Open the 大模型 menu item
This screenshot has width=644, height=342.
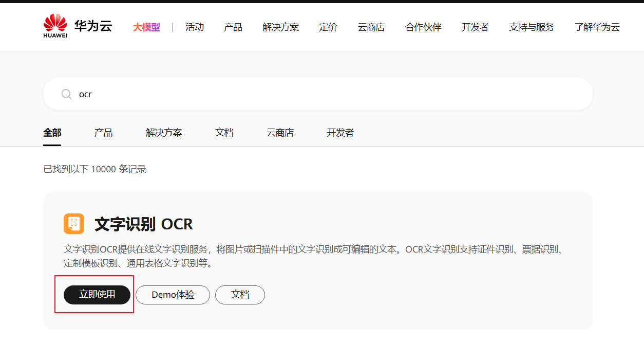[146, 27]
